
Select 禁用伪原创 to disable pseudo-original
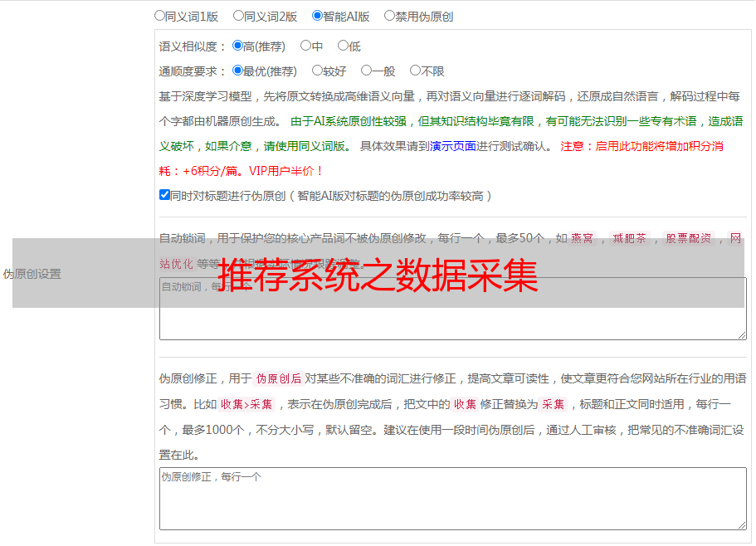[x=390, y=16]
